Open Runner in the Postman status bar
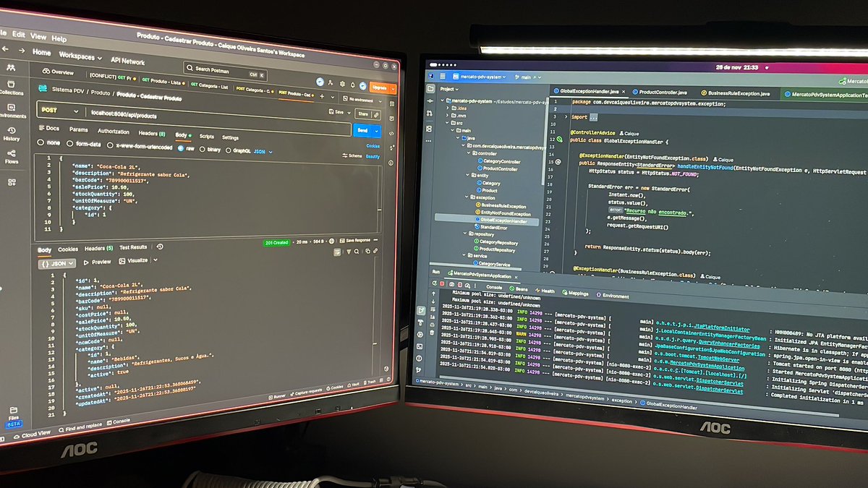This screenshot has height=488, width=868. click(277, 395)
